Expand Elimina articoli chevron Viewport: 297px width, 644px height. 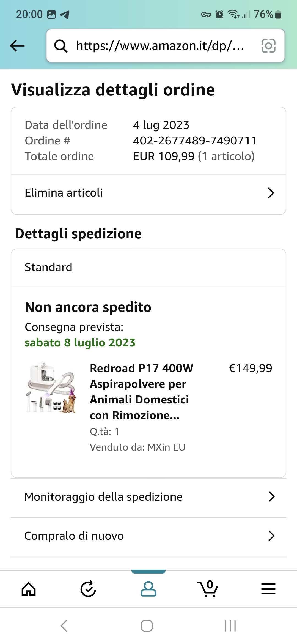pos(271,193)
